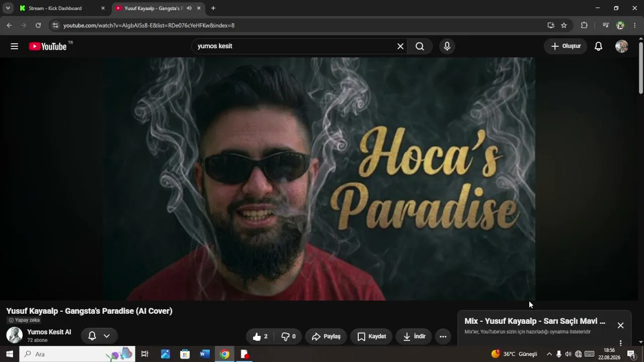The image size is (644, 362).
Task: Show hidden system tray icons
Action: (x=549, y=354)
